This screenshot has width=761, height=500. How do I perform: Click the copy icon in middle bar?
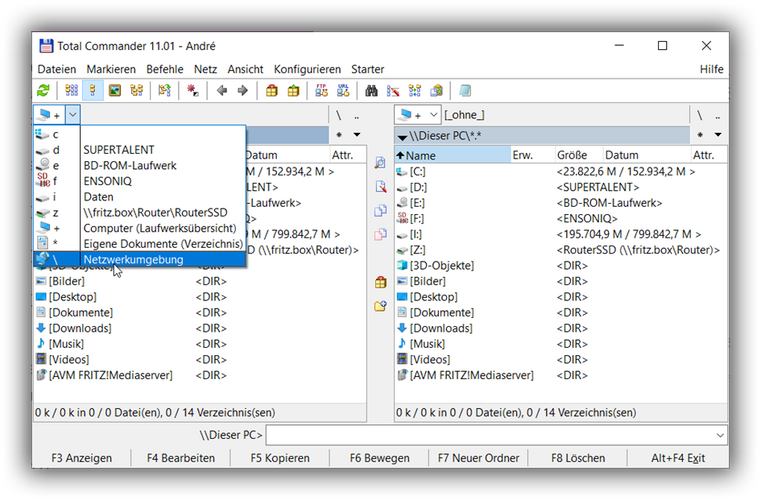tap(380, 211)
